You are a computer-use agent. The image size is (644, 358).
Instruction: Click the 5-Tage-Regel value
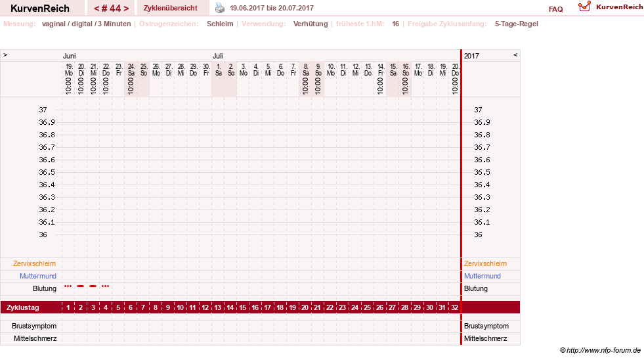516,24
